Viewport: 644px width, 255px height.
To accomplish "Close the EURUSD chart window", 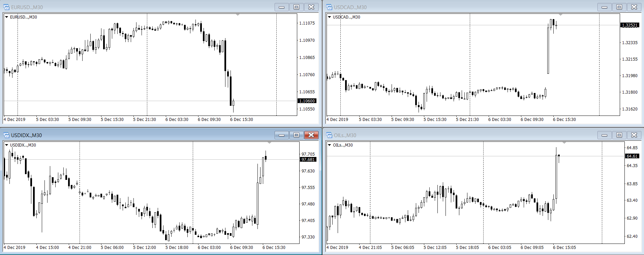I will pyautogui.click(x=311, y=7).
